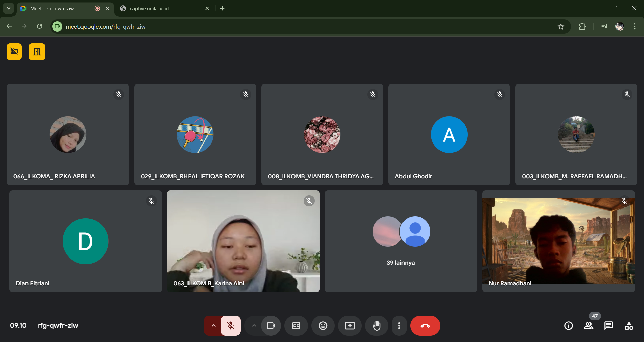The height and width of the screenshot is (342, 644).
Task: Expand audio settings arrow beside microphone
Action: pos(213,326)
